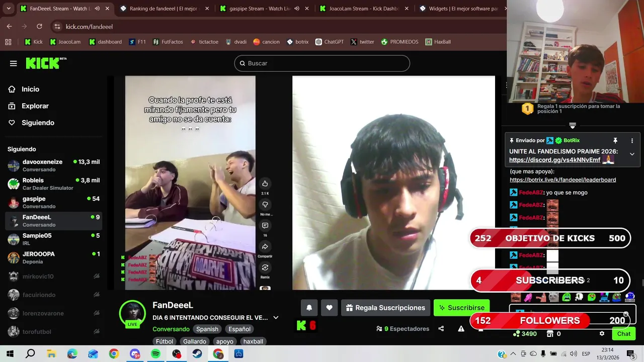Click the browser back arrow
Image resolution: width=644 pixels, height=362 pixels.
tap(9, 26)
